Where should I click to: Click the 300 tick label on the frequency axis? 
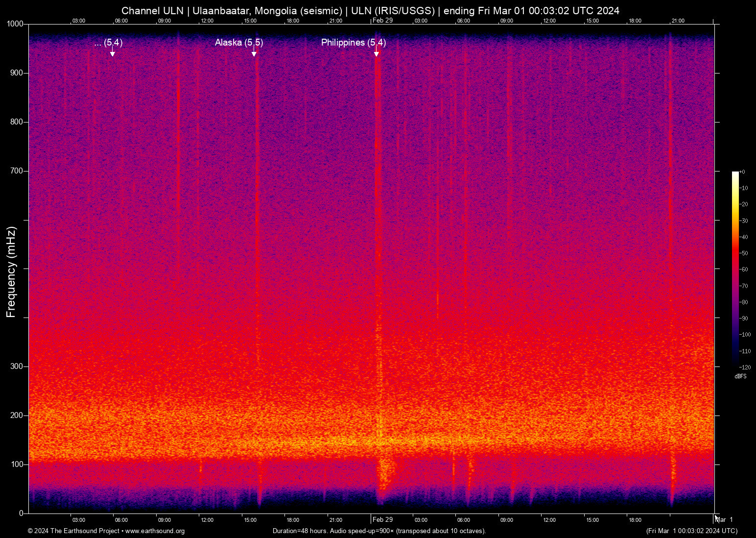tap(17, 367)
